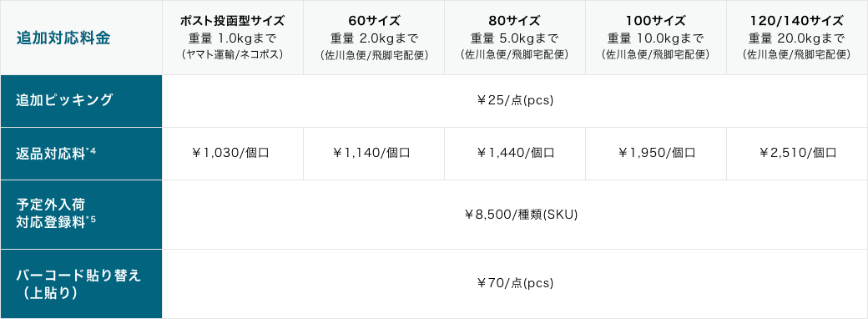
Task: Click the ¥8,500/種類(SKU) price cell
Action: [515, 215]
